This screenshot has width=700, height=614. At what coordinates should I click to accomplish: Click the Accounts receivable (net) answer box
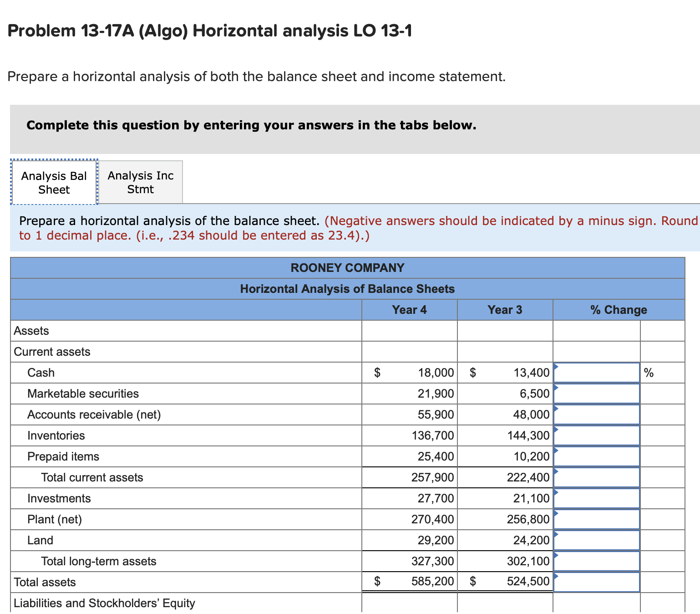[596, 414]
